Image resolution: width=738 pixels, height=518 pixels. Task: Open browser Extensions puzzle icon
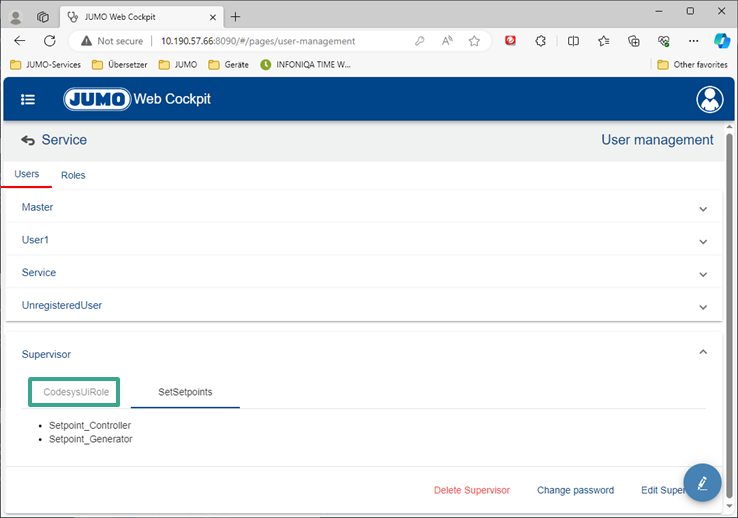click(541, 41)
